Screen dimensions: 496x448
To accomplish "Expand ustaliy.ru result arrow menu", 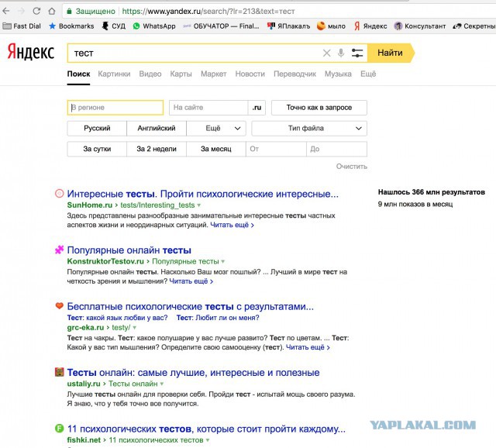I will tap(162, 384).
